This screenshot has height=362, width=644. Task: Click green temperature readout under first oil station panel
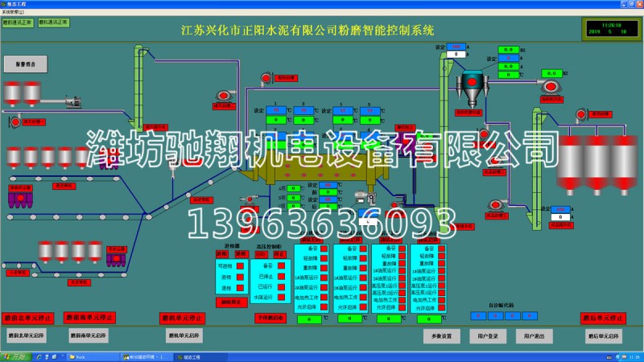[x=309, y=319]
